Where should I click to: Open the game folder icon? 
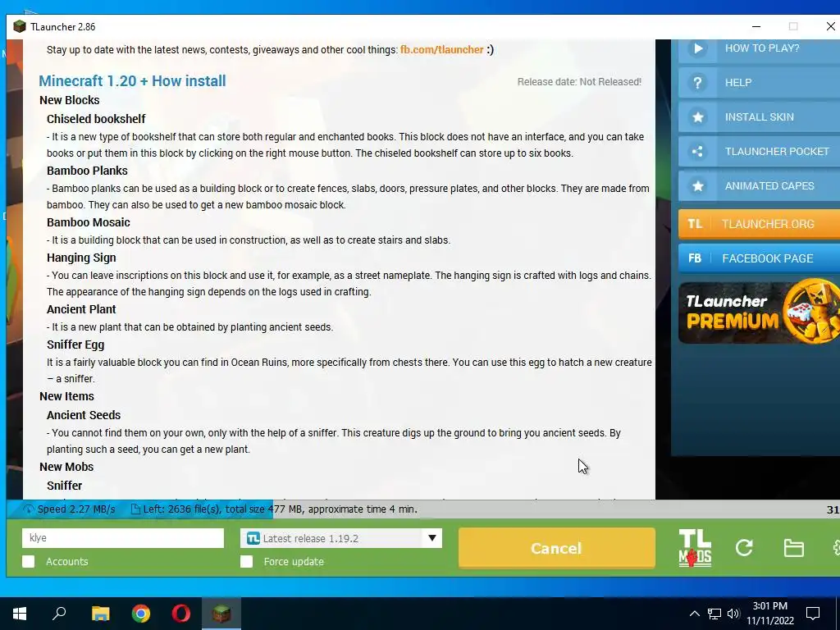click(x=793, y=548)
